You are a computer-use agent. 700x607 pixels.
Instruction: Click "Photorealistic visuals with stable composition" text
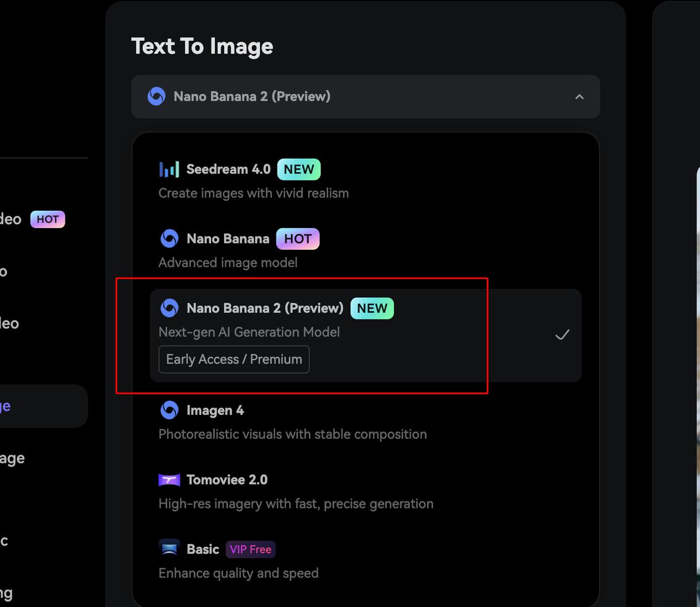point(293,434)
